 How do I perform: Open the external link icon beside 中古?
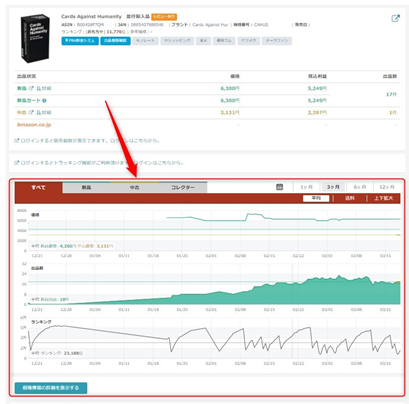[31, 112]
